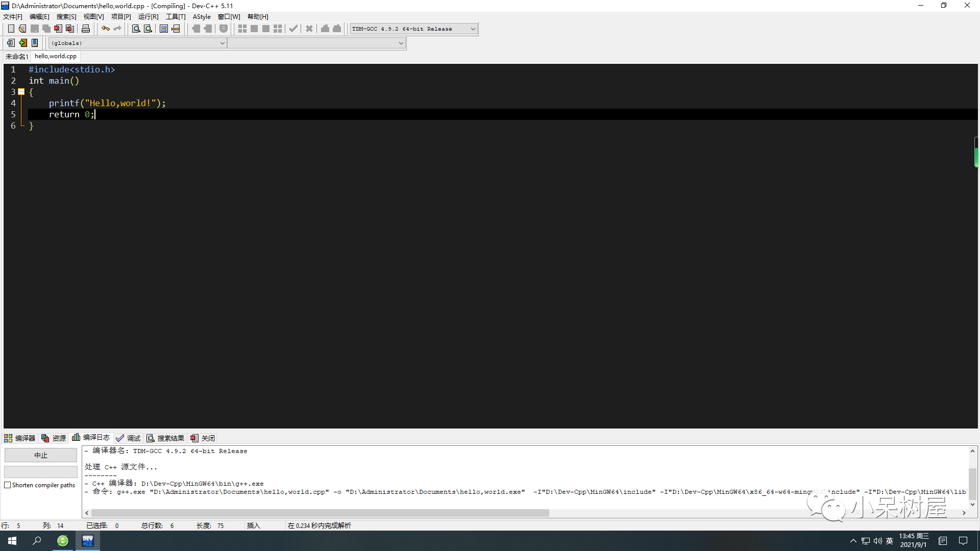Click the Print toolbar icon
The width and height of the screenshot is (980, 551).
point(86,29)
